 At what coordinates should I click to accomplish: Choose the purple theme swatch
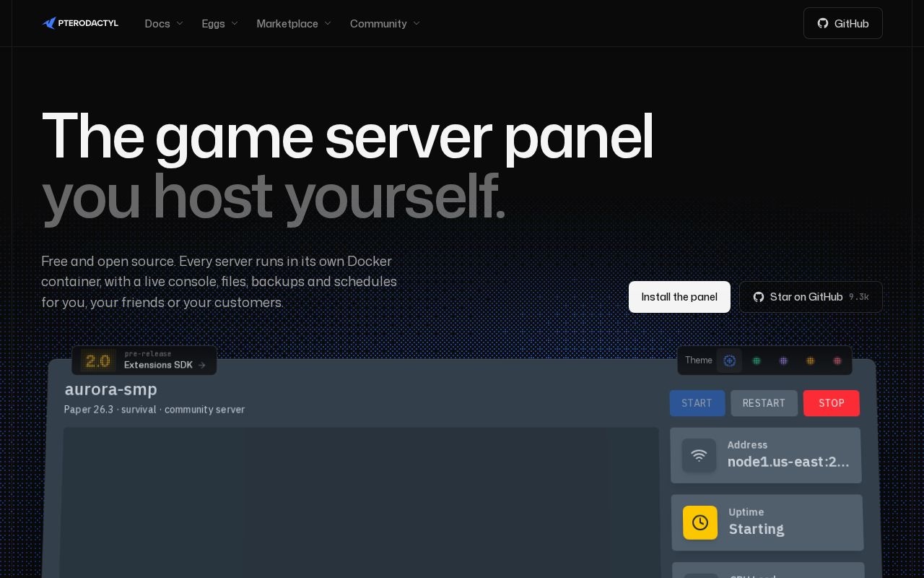tap(783, 361)
